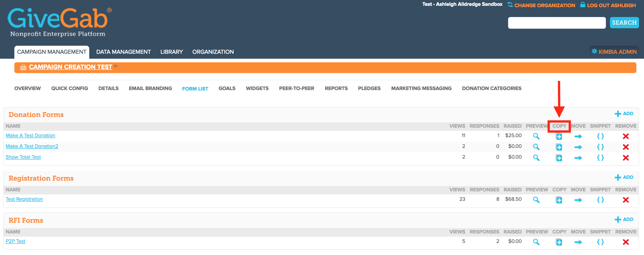Open the Show Total Test link
Image resolution: width=644 pixels, height=255 pixels.
pyautogui.click(x=23, y=157)
